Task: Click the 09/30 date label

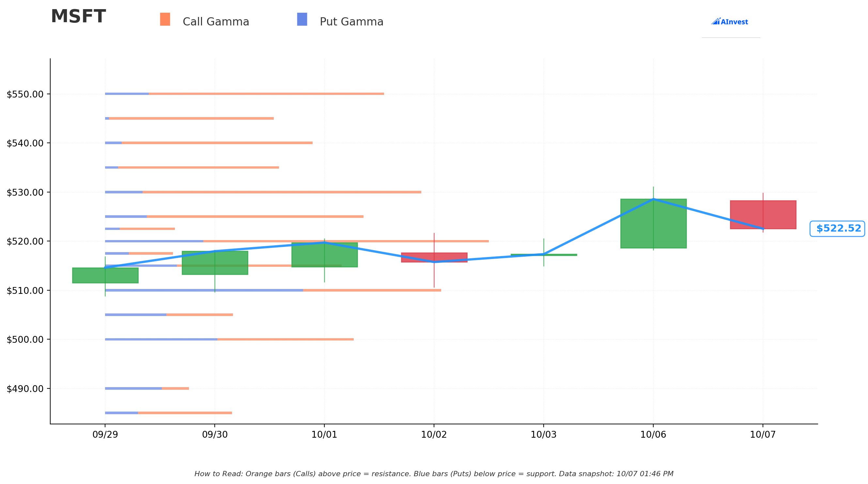Action: [x=215, y=435]
